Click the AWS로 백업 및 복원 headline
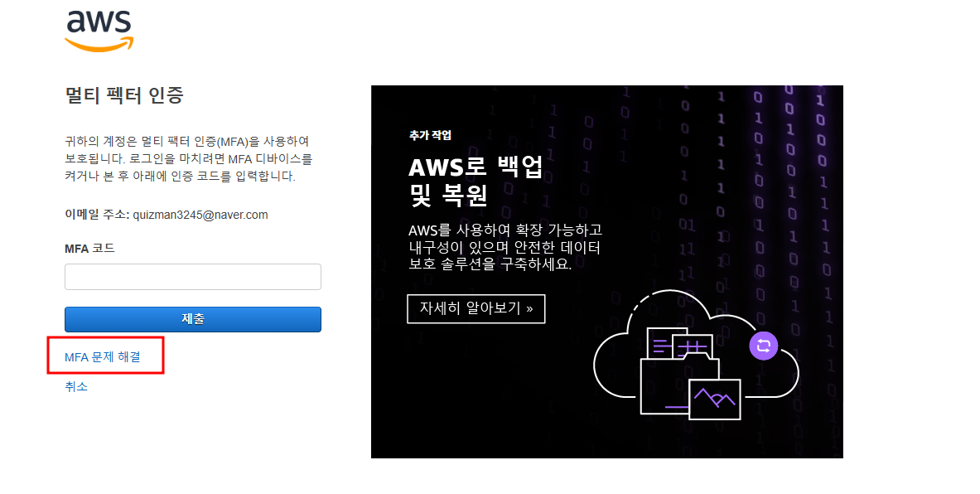Viewport: 980px width, 494px height. click(476, 182)
